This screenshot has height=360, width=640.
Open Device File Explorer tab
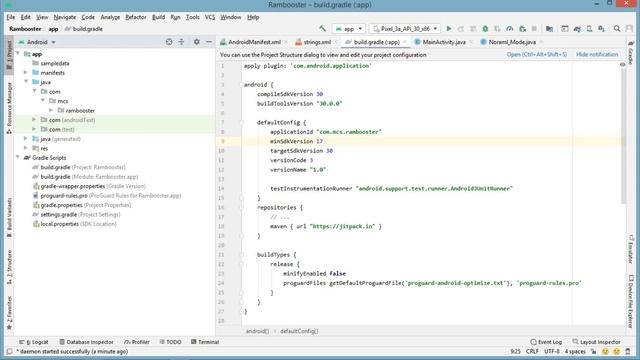tap(631, 301)
